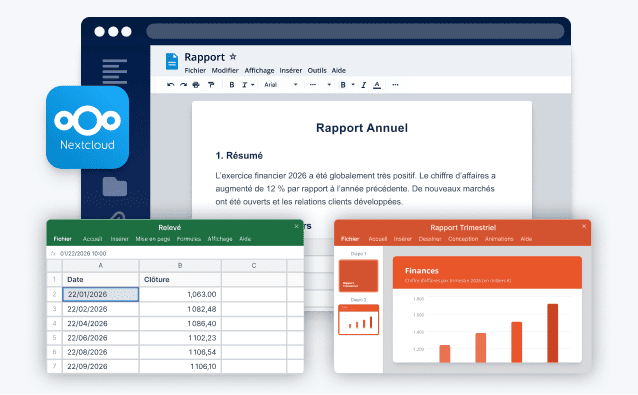Select the cell containing 22/08/2026
The height and width of the screenshot is (395, 638).
101,352
